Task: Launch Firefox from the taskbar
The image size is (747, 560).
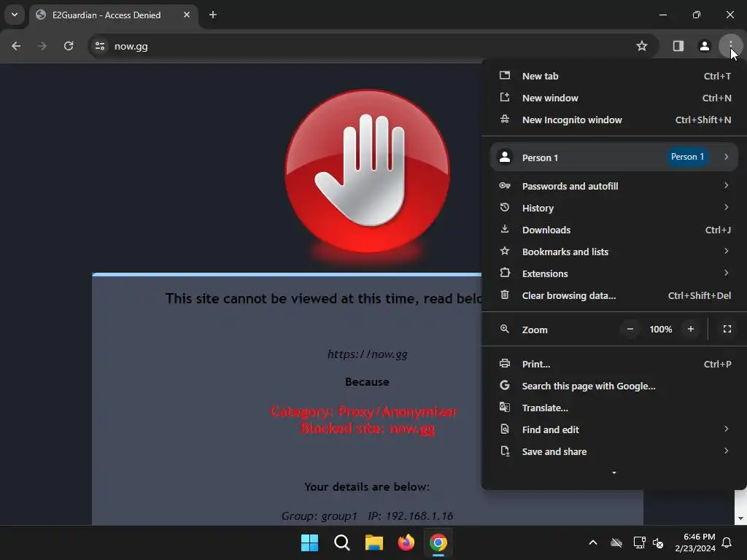Action: click(406, 542)
